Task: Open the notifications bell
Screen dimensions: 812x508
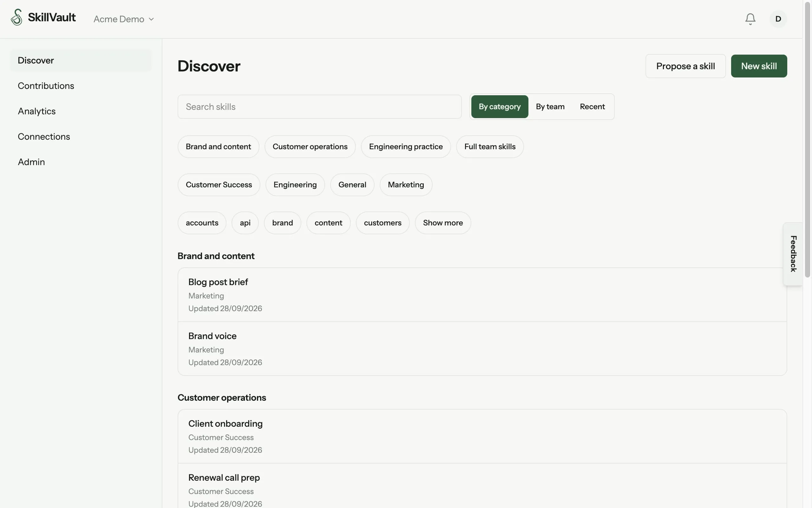Action: [750, 19]
